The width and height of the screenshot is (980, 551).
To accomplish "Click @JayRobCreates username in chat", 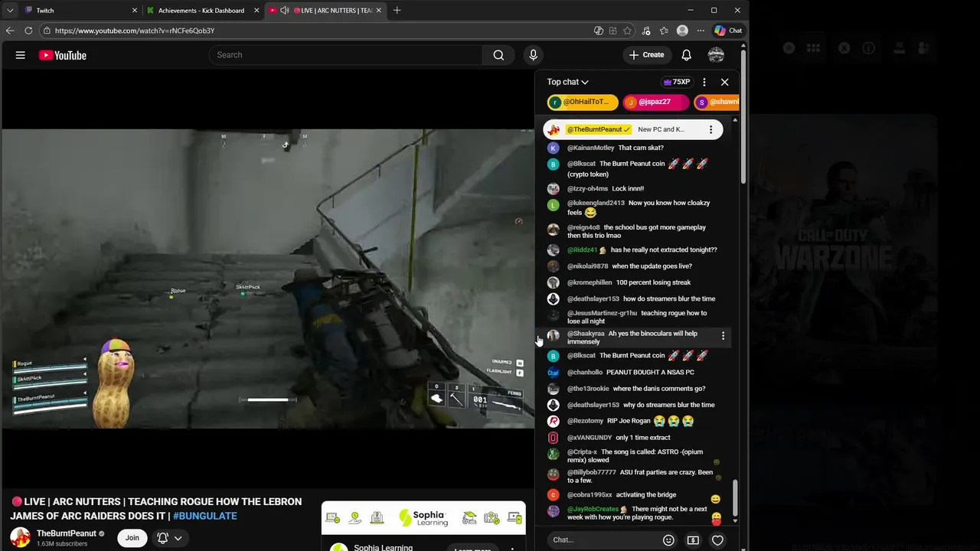I will pos(593,509).
